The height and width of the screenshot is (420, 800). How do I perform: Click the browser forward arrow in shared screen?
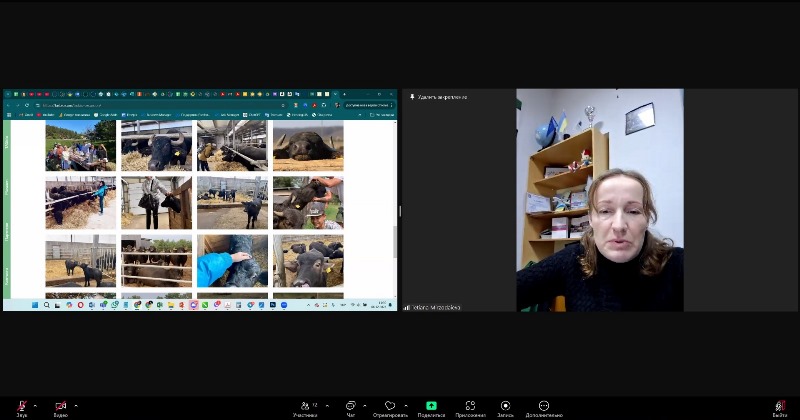[x=17, y=105]
